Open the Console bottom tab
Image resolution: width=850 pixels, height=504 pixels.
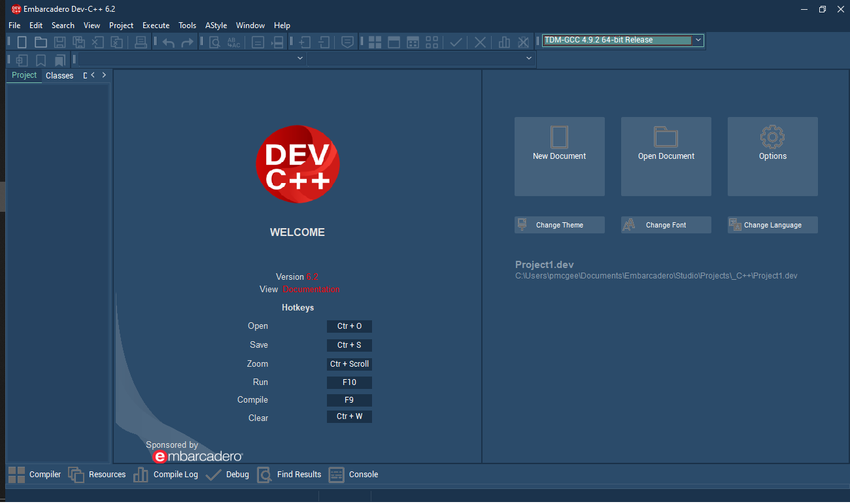pos(354,475)
